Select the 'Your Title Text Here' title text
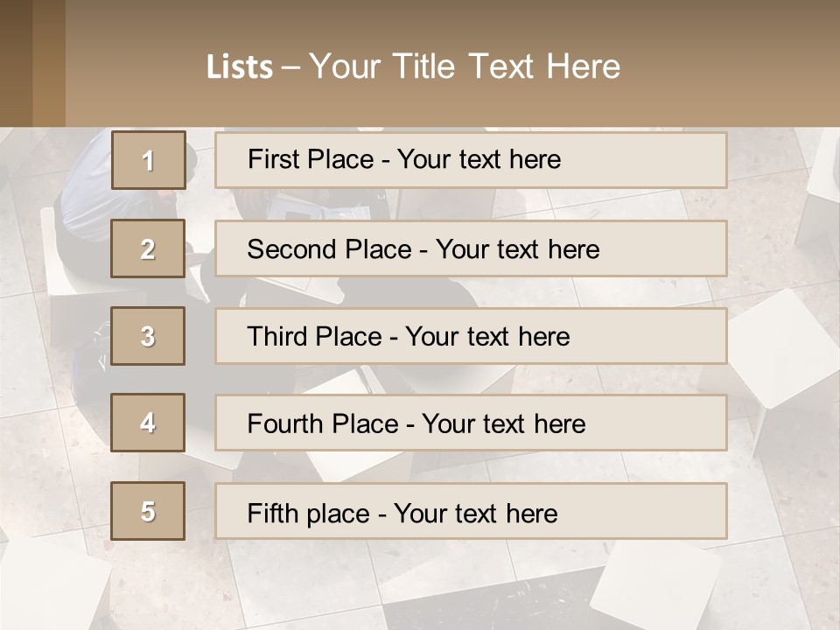This screenshot has width=840, height=630. click(x=464, y=66)
